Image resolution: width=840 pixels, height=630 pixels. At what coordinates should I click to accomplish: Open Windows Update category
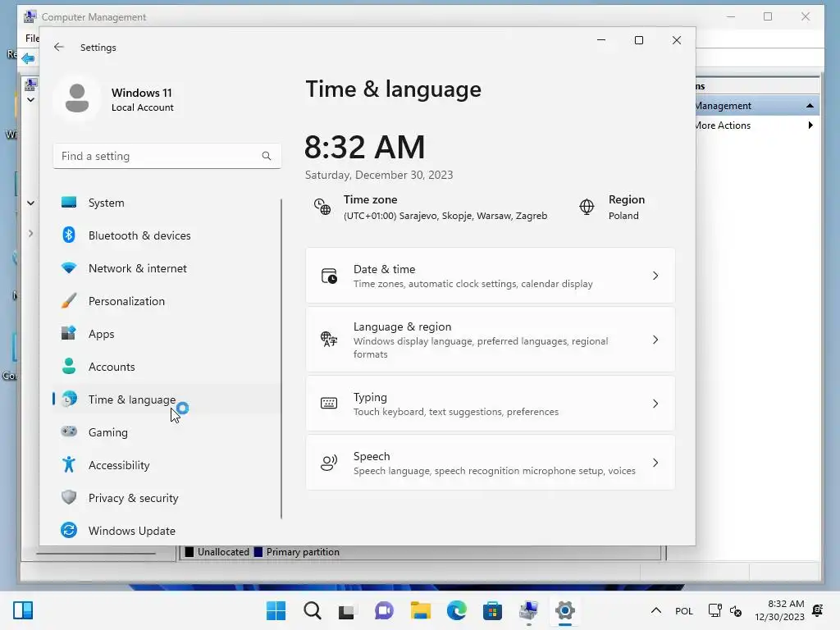(x=167, y=531)
